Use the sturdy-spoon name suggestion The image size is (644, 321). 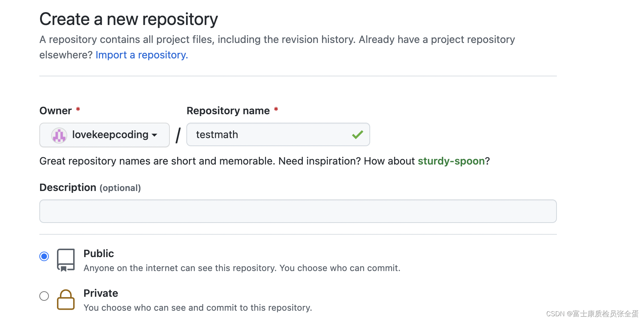pyautogui.click(x=451, y=161)
